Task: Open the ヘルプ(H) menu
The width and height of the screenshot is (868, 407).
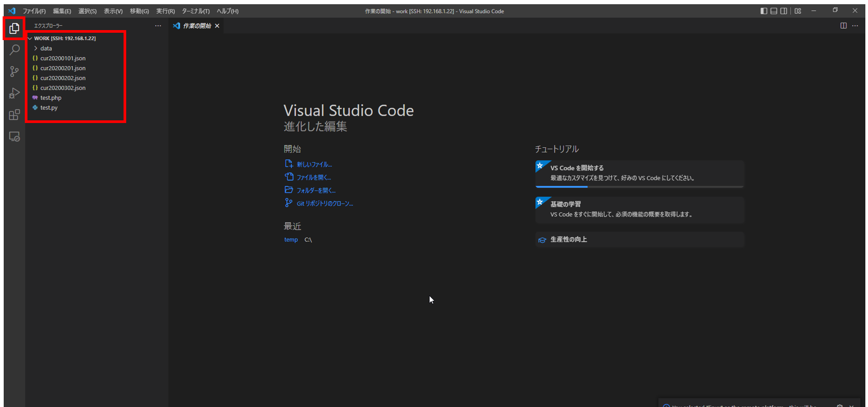Action: [228, 11]
